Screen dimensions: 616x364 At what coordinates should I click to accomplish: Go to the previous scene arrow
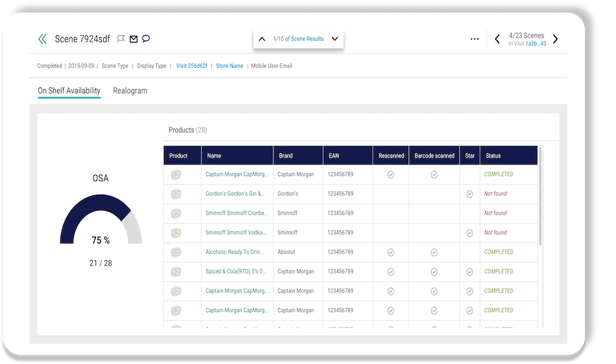(x=497, y=39)
